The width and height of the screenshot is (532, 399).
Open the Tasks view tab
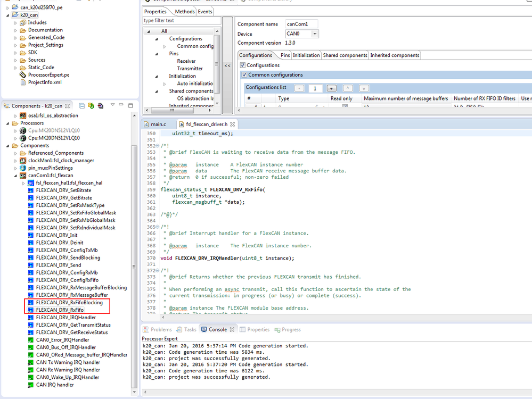click(x=186, y=329)
